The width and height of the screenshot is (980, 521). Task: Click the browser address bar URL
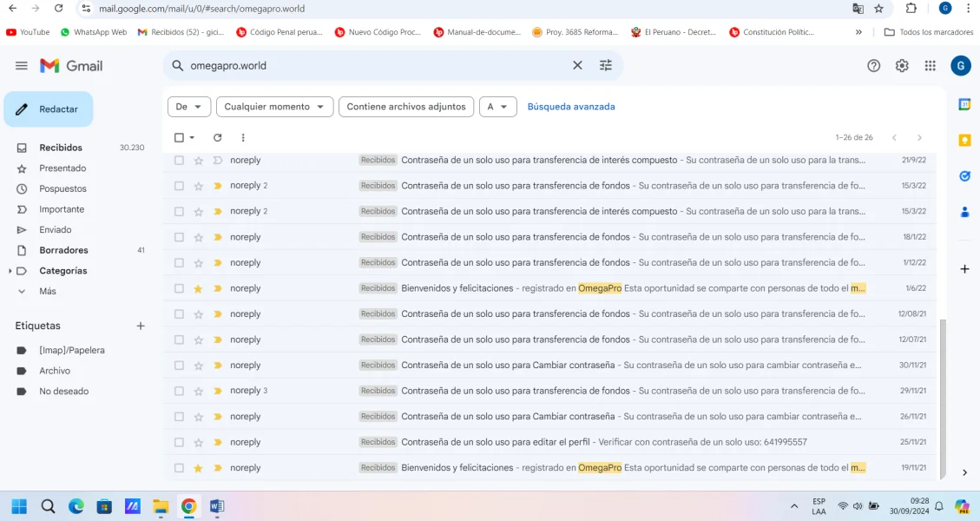click(202, 9)
